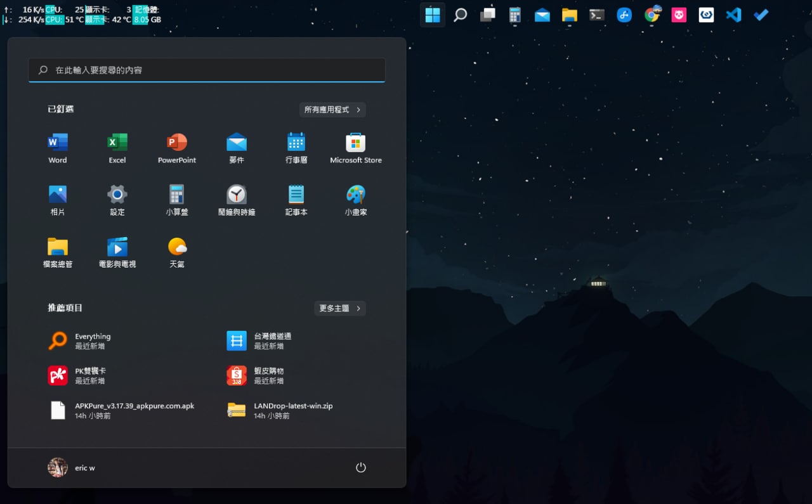Launch 天氣 weather app
This screenshot has height=504, width=812.
(177, 252)
